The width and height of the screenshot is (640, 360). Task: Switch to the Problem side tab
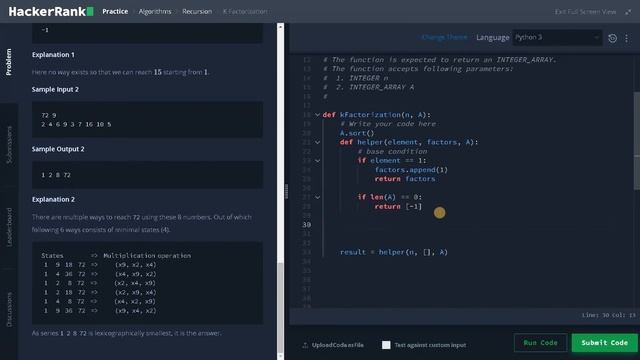[9, 62]
